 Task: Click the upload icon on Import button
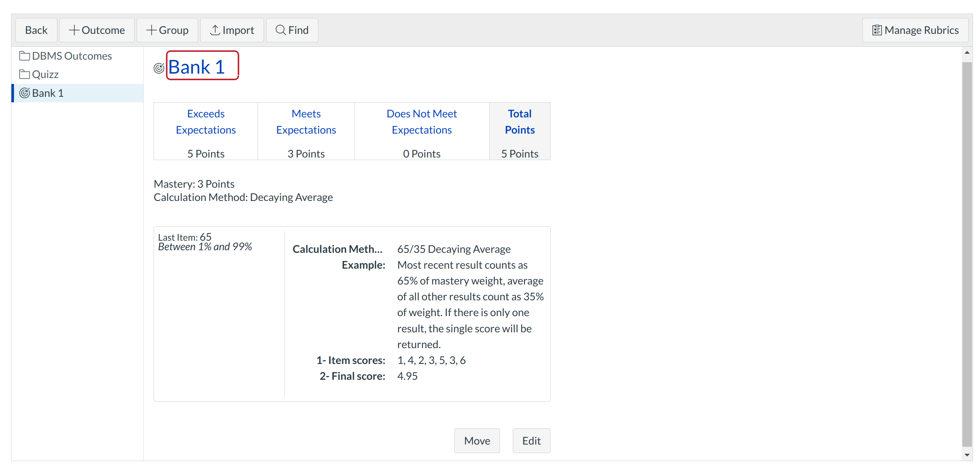215,30
